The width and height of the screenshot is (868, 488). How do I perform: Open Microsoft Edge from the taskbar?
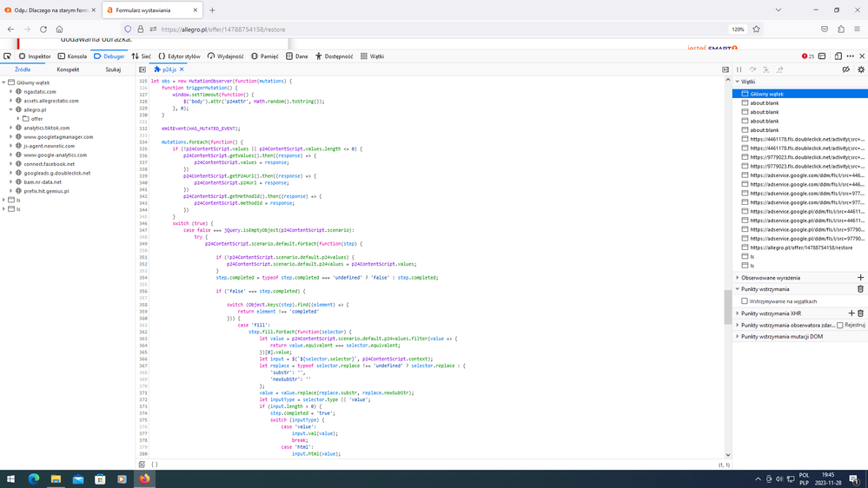(34, 479)
